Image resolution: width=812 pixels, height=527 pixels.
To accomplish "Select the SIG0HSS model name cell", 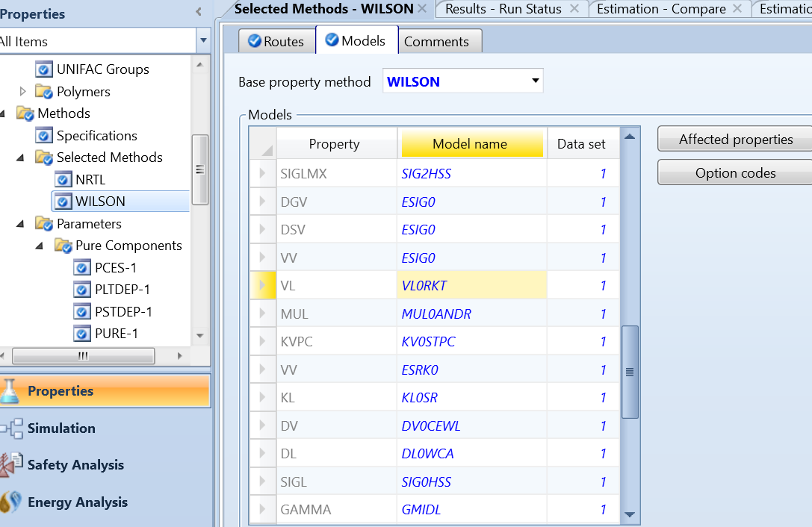I will (472, 481).
